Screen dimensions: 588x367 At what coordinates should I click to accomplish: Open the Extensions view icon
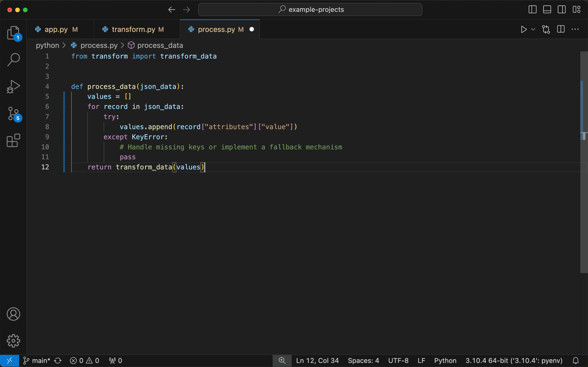point(13,140)
